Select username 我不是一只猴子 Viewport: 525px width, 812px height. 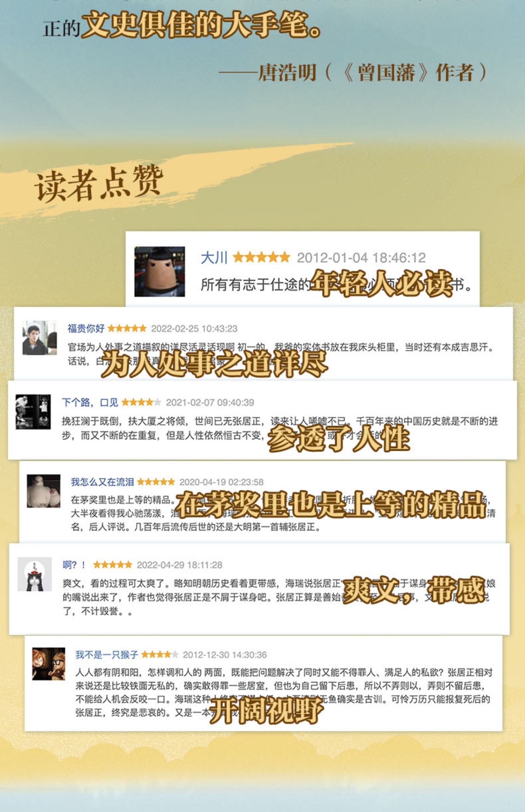point(107,655)
